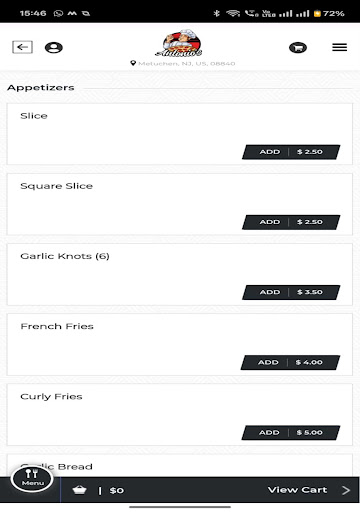Tap the location pin icon
The width and height of the screenshot is (360, 512).
point(133,63)
